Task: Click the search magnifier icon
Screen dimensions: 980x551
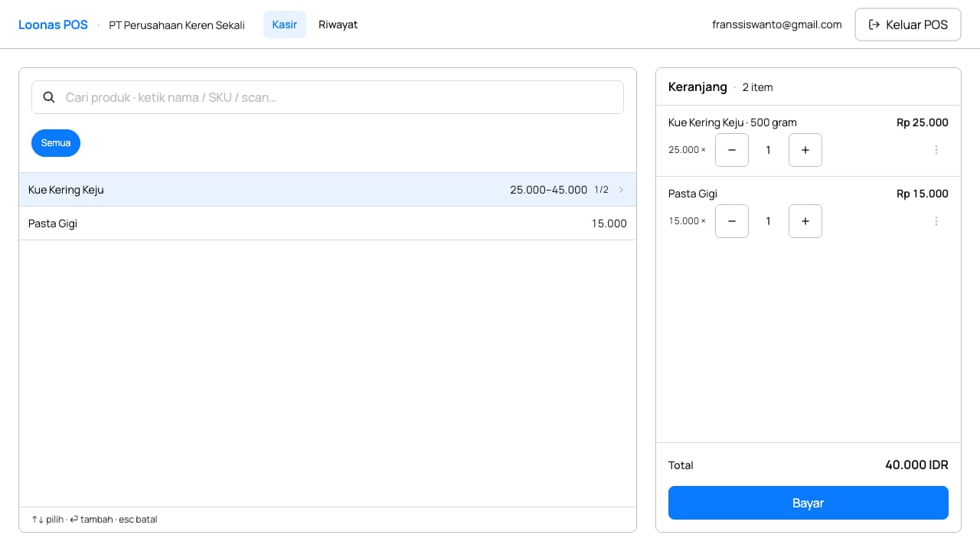Action: coord(49,97)
